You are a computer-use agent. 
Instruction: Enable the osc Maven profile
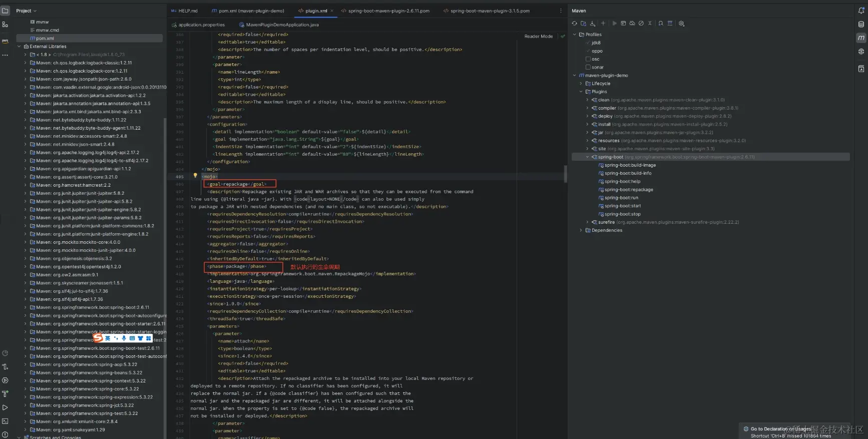click(x=588, y=59)
